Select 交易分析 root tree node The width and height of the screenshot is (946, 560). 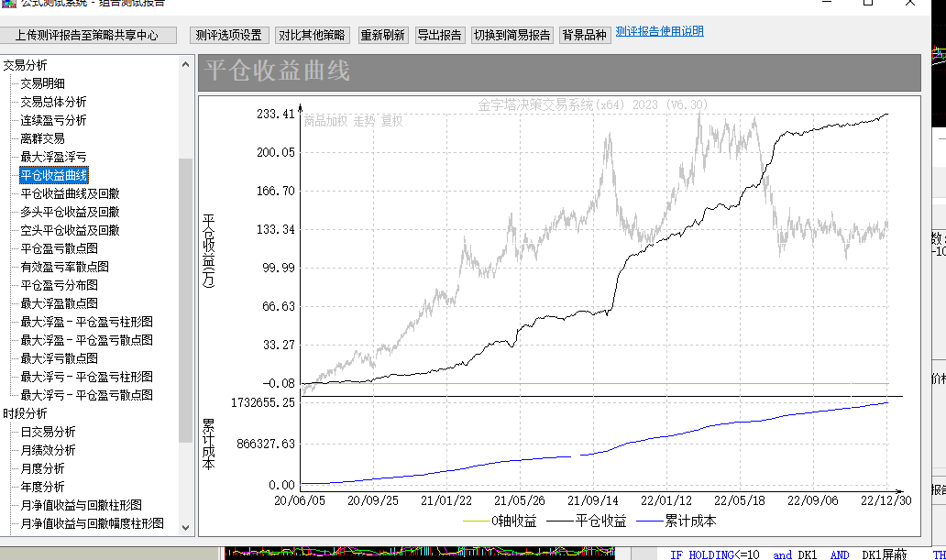[x=25, y=65]
